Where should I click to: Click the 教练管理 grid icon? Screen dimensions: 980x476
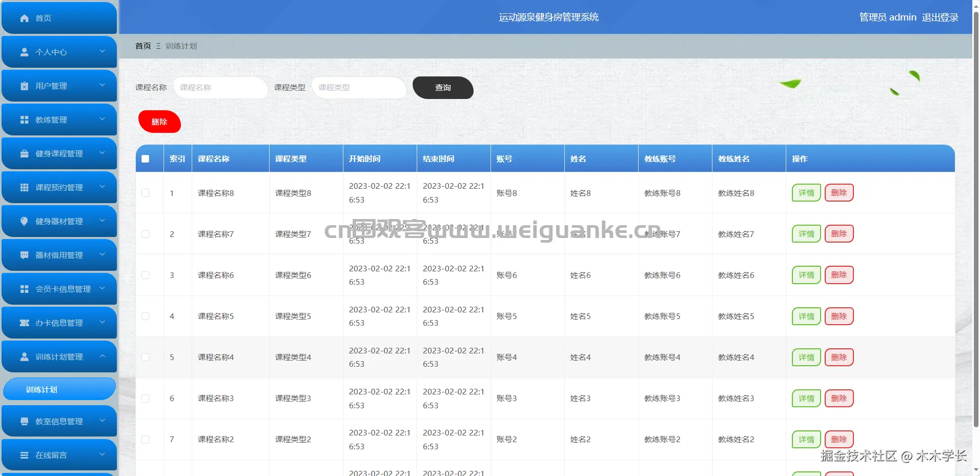pos(24,120)
